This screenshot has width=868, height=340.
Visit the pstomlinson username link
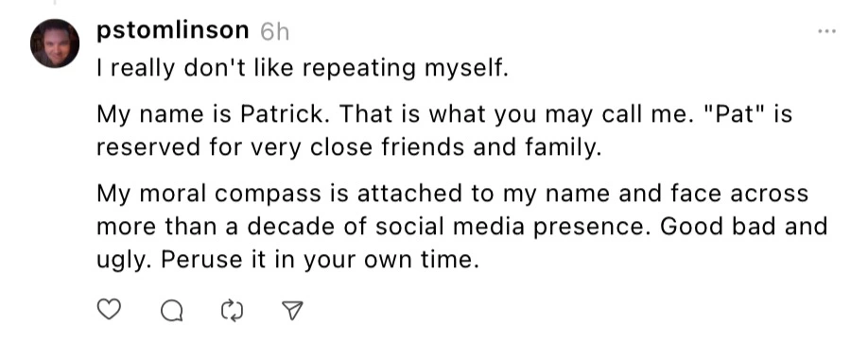tap(173, 31)
